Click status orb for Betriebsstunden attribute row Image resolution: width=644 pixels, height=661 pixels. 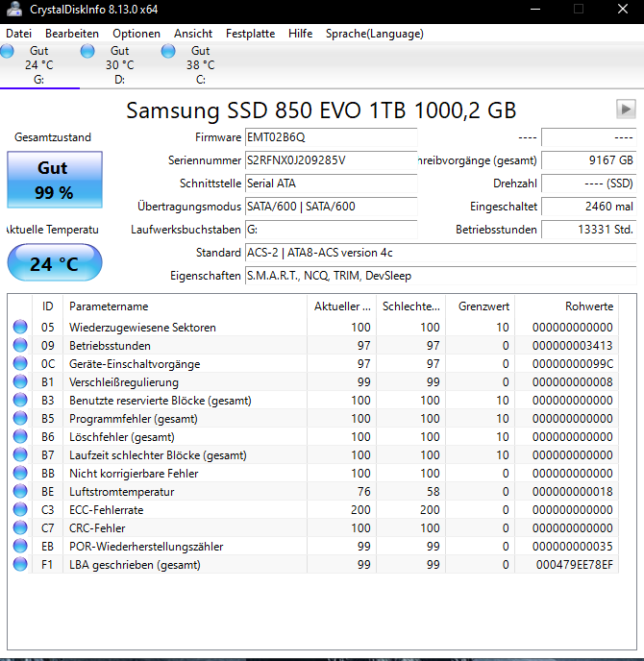pyautogui.click(x=20, y=345)
